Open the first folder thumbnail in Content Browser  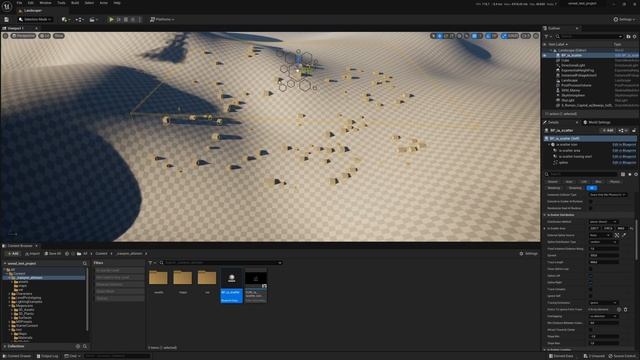pyautogui.click(x=158, y=278)
